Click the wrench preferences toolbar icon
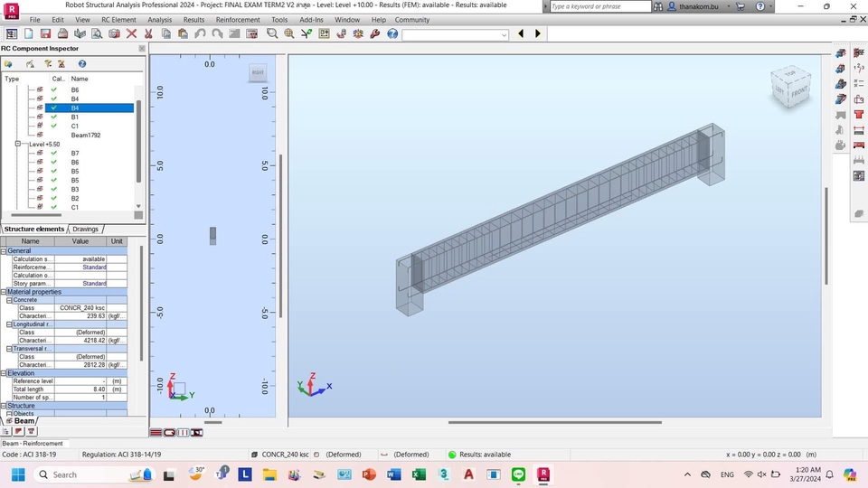This screenshot has width=868, height=488. click(x=375, y=34)
